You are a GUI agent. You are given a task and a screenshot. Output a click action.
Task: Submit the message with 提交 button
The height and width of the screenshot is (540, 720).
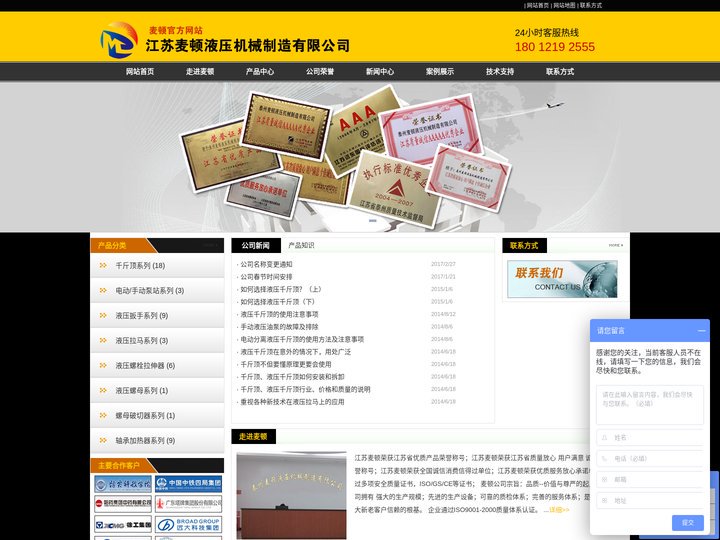[687, 523]
